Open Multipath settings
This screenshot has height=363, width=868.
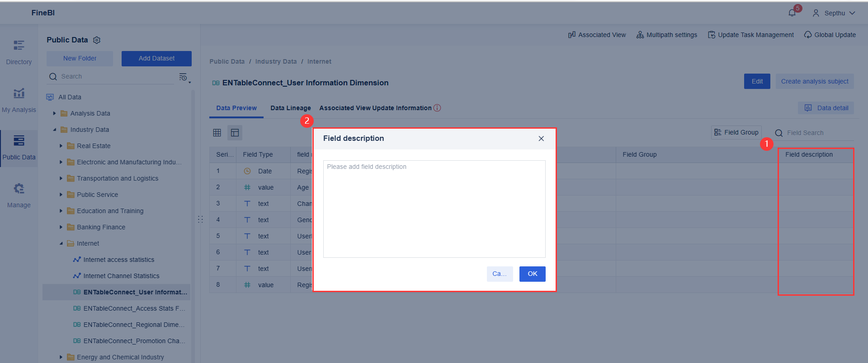point(667,35)
